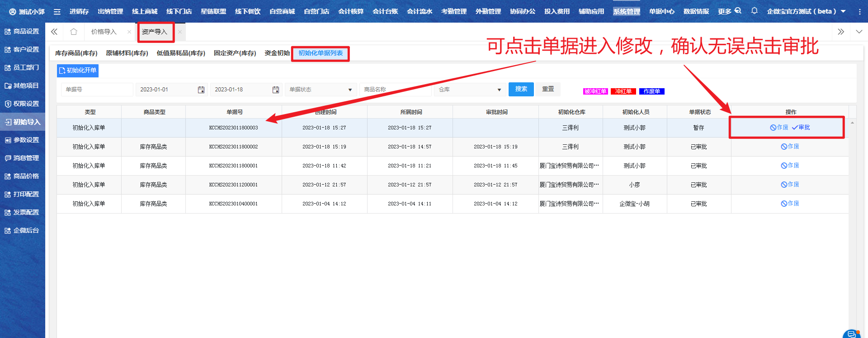This screenshot has width=868, height=338.
Task: Expand the account dropdown at top right
Action: point(843,11)
